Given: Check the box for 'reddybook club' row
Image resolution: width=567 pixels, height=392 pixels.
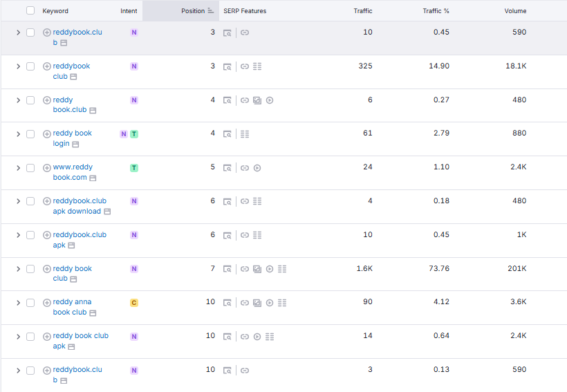Looking at the screenshot, I should [x=30, y=66].
